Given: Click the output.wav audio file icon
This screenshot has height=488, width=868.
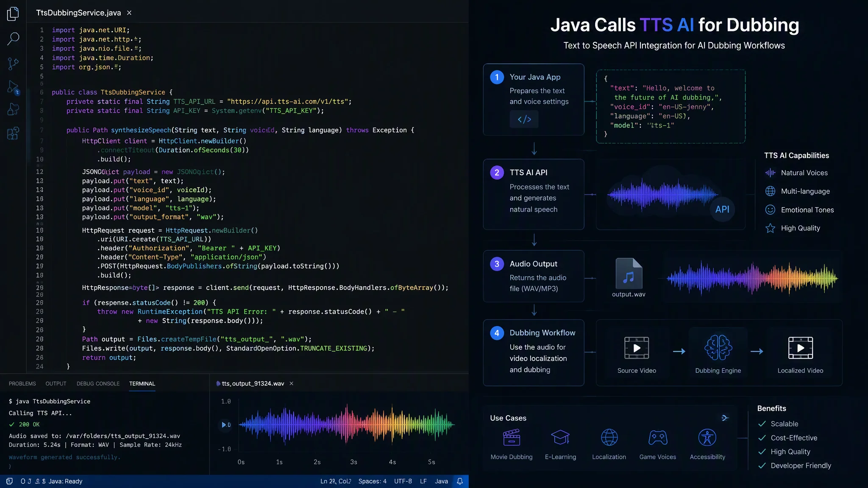Looking at the screenshot, I should click(629, 274).
